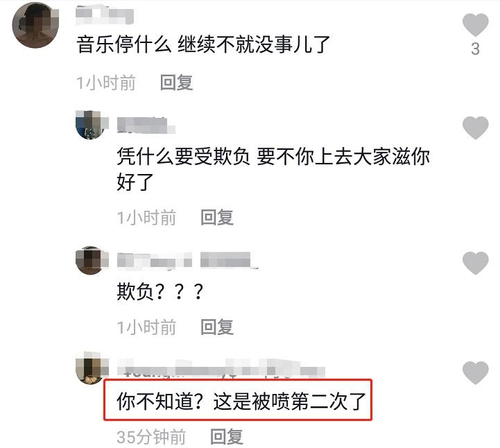
Task: Select the comment text 音乐停什么 继续不就没事儿了
Action: (x=203, y=44)
